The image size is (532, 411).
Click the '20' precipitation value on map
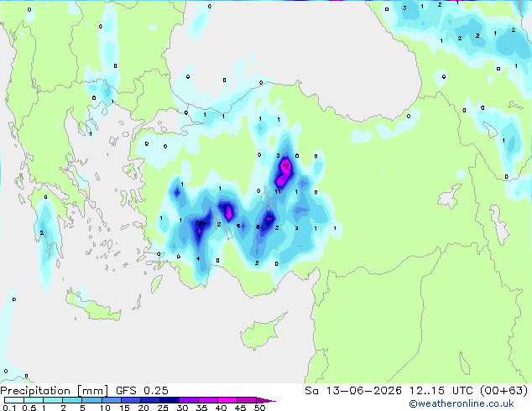(200, 223)
